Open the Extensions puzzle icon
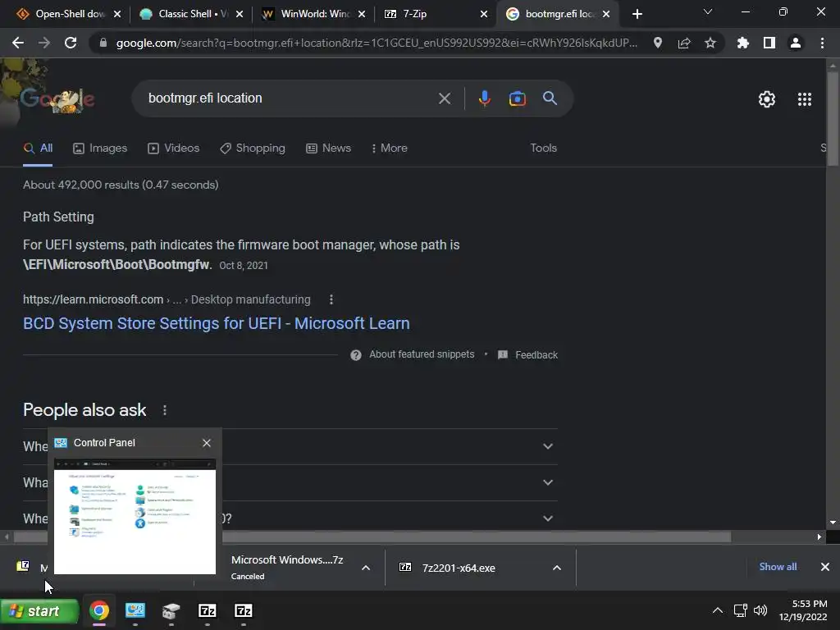This screenshot has height=630, width=840. 742,43
